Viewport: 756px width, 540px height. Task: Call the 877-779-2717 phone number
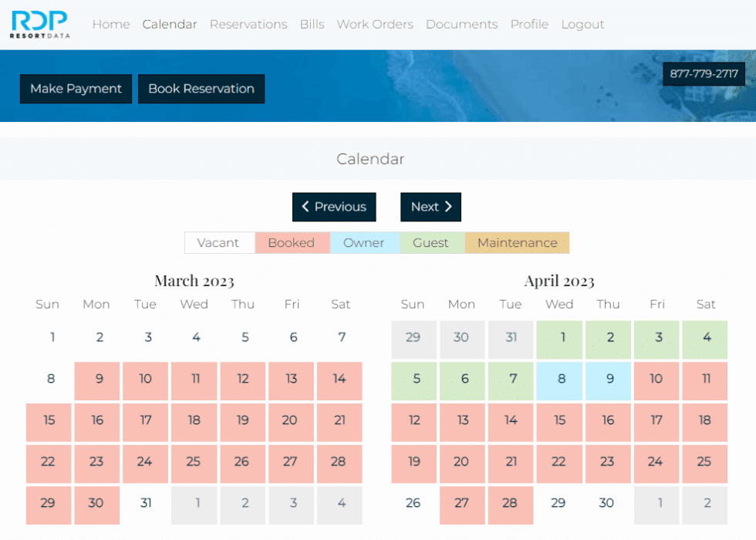(x=704, y=74)
